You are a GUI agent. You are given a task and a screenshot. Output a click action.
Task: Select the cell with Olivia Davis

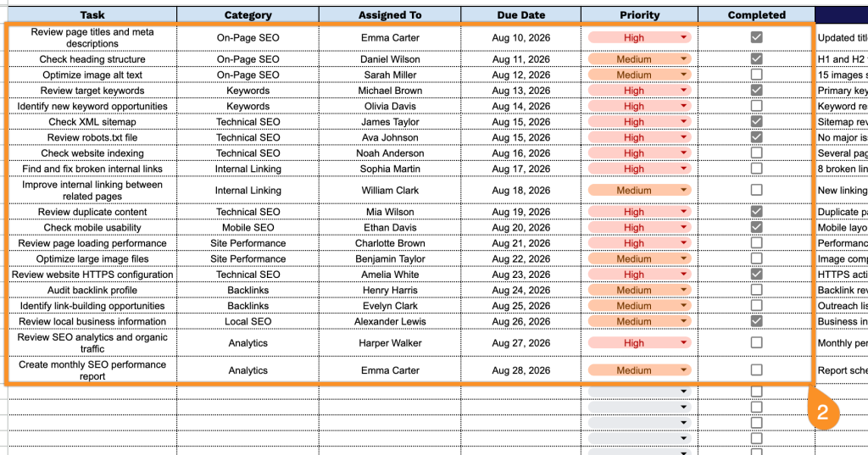[390, 106]
